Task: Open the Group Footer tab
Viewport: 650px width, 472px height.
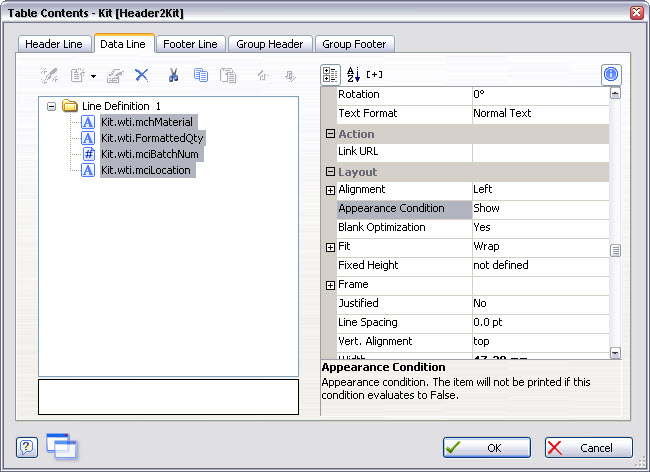Action: 354,44
